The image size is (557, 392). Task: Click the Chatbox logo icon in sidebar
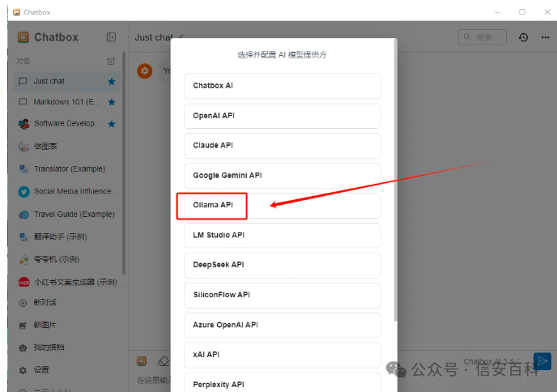point(23,37)
